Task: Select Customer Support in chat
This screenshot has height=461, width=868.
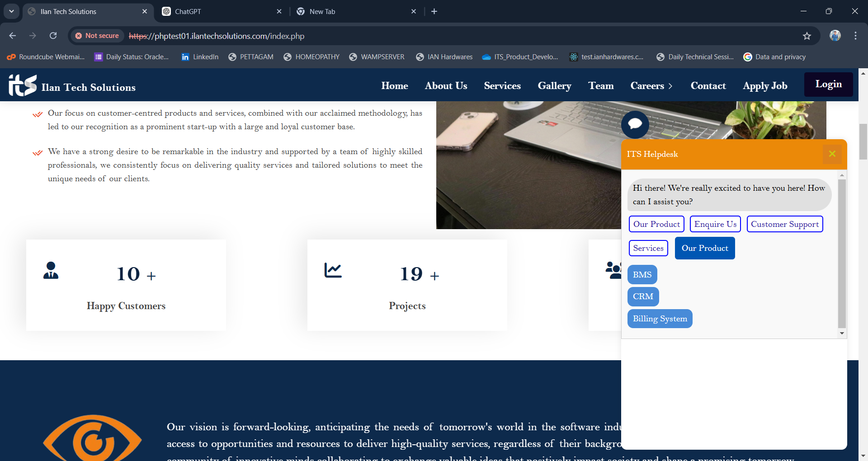Action: pos(784,224)
